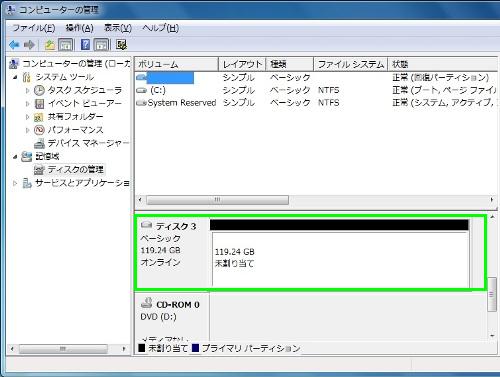This screenshot has width=500, height=377.
Task: Click volume list scroll right arrow
Action: click(492, 200)
